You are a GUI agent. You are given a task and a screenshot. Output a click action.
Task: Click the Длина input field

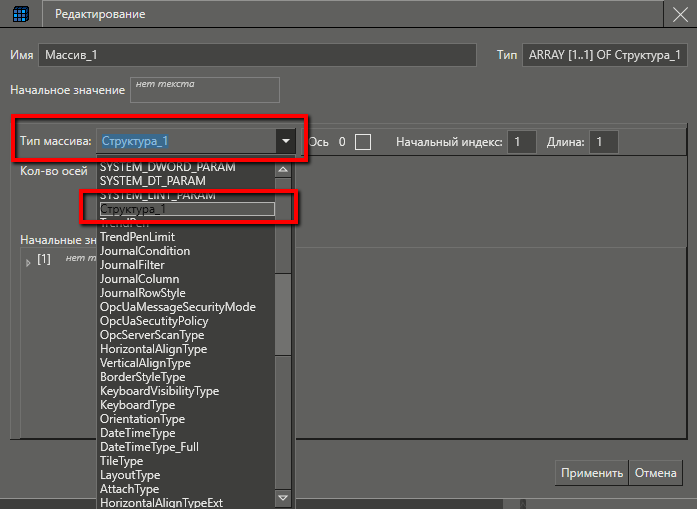[603, 142]
